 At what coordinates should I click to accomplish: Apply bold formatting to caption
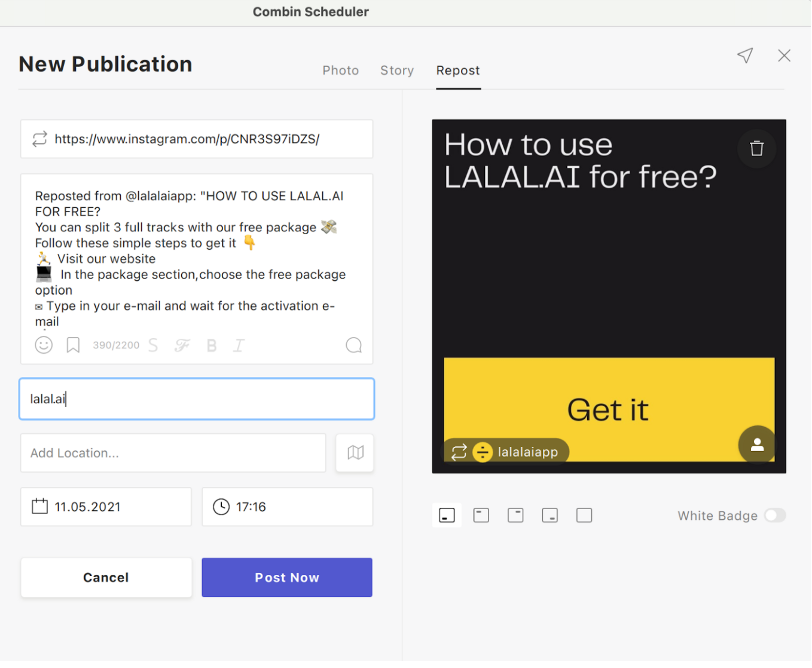pos(211,345)
